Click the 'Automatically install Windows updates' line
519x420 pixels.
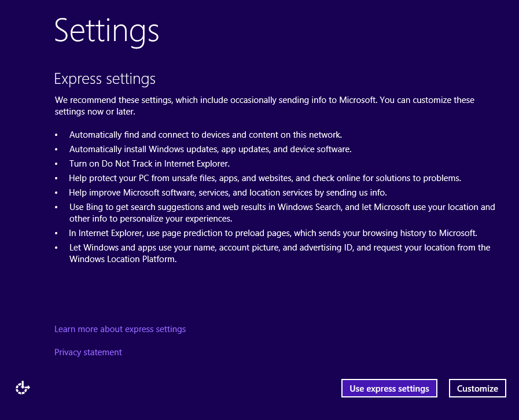[x=210, y=149]
